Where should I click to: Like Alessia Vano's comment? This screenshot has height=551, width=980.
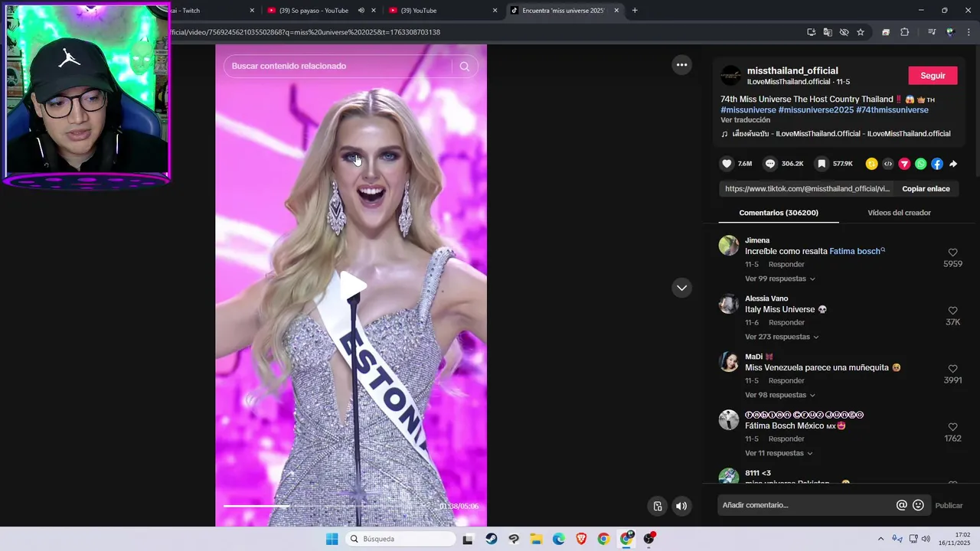coord(953,311)
